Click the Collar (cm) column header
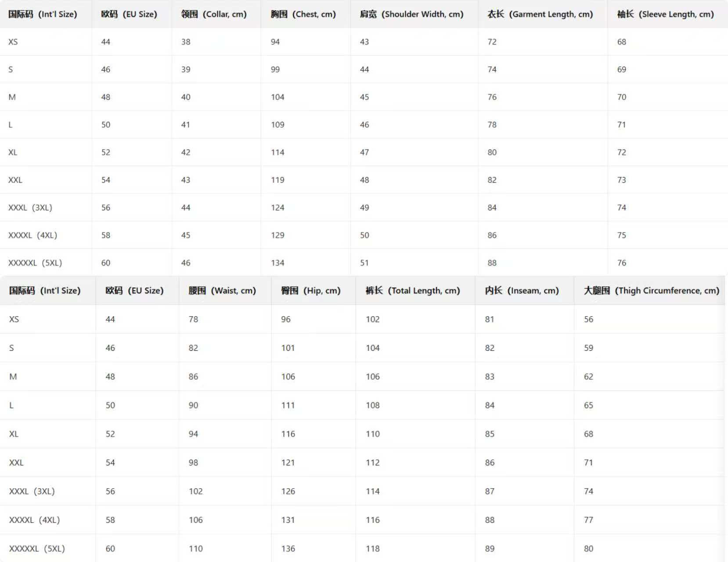The height and width of the screenshot is (562, 728). pos(214,14)
